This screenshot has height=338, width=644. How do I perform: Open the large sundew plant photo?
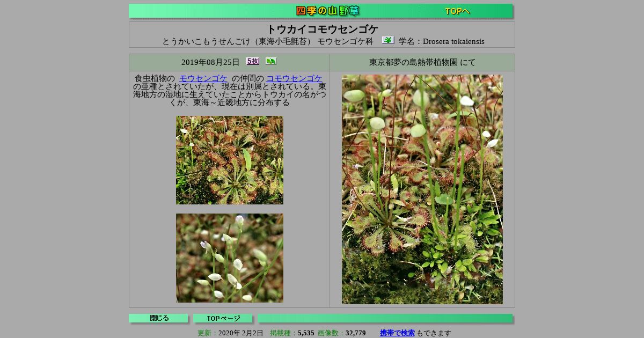(x=422, y=189)
